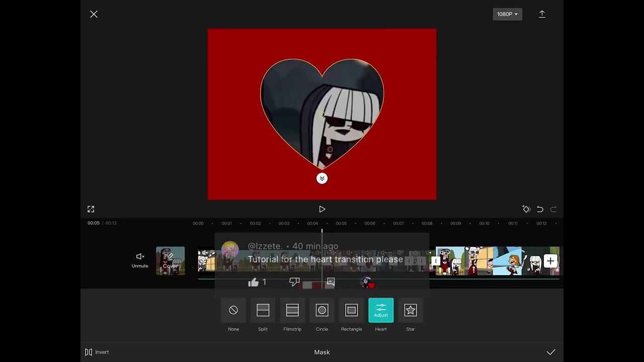This screenshot has width=644, height=362.
Task: Click the 00:02 ruler mark
Action: point(255,223)
